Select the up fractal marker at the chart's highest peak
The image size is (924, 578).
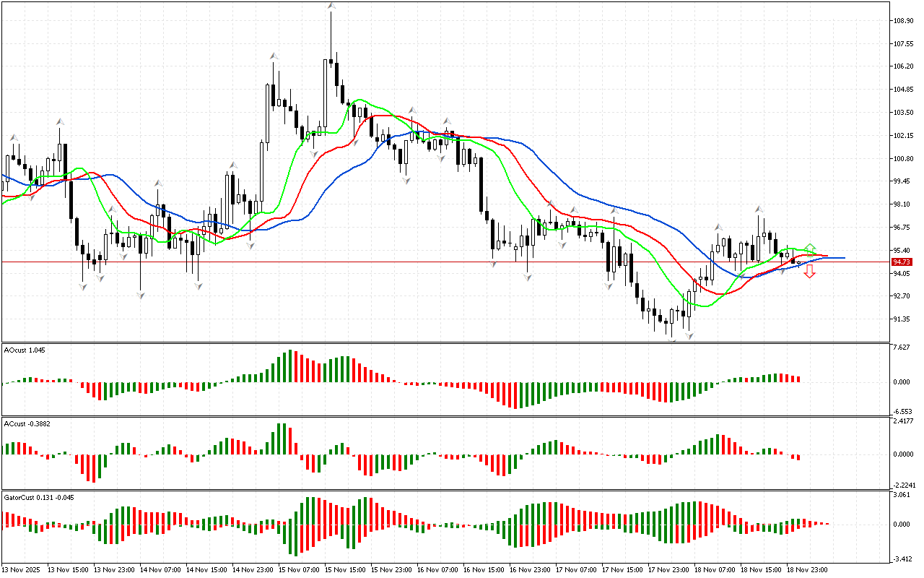[x=331, y=6]
